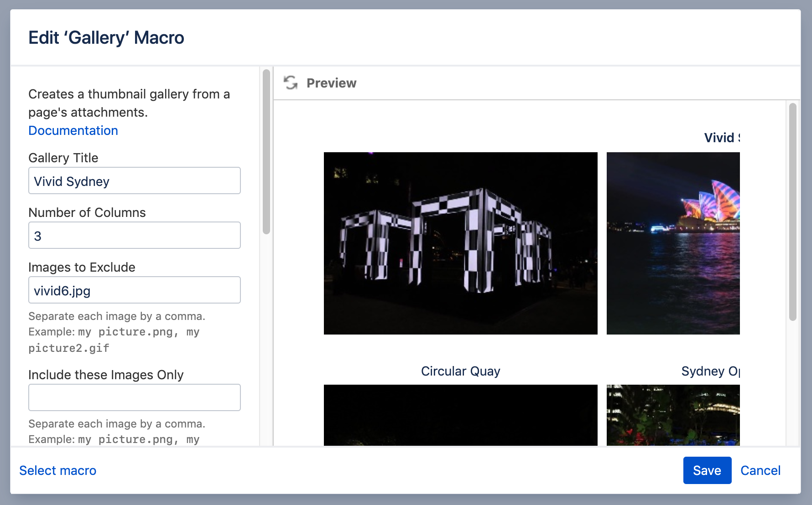Select the illuminated Opera House thumbnail
This screenshot has height=505, width=812.
pos(673,243)
